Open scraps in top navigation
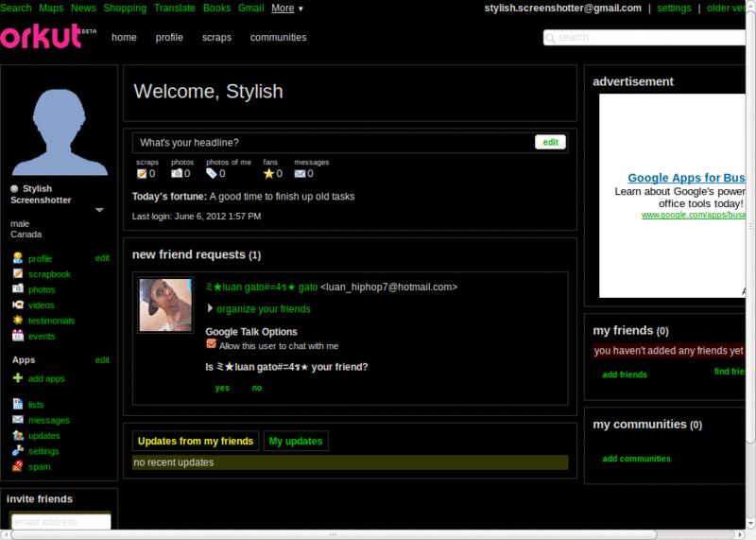Screen dimensions: 756x540 point(216,37)
